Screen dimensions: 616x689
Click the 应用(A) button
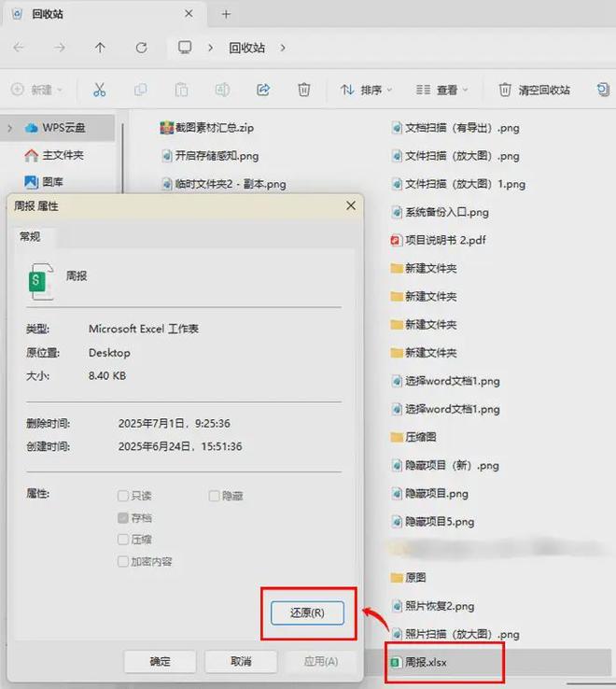point(321,661)
